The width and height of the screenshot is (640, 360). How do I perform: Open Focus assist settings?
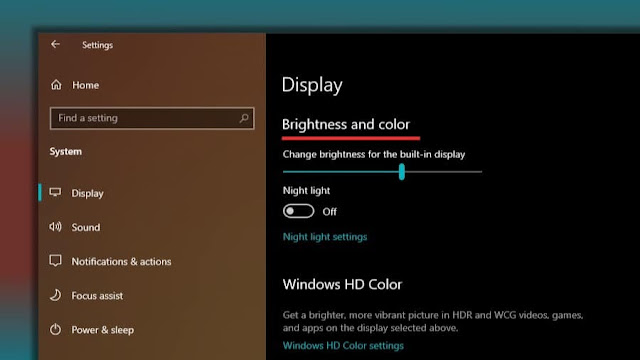click(97, 296)
